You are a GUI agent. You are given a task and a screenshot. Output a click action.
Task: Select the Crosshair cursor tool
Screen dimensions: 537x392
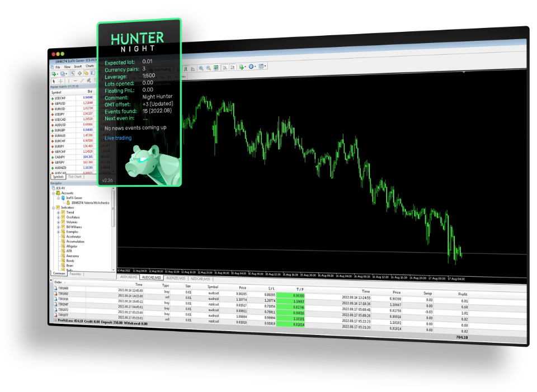pyautogui.click(x=61, y=81)
